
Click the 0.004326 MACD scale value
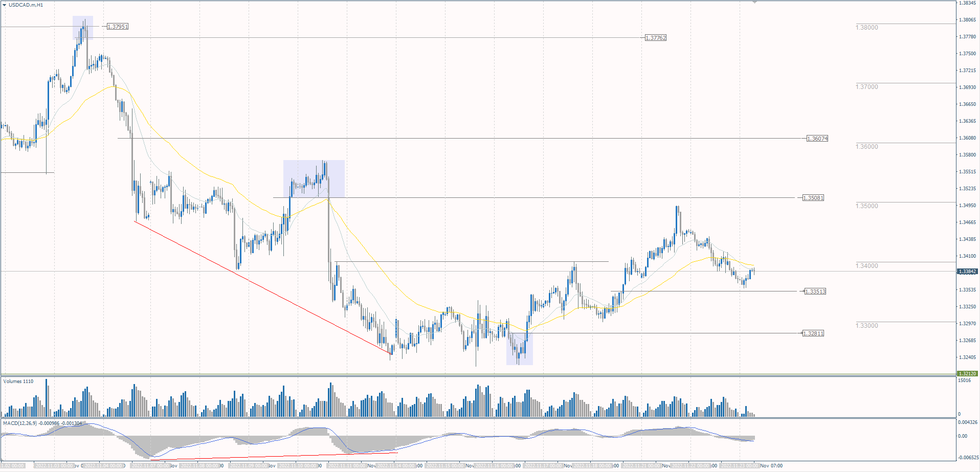[x=968, y=422]
